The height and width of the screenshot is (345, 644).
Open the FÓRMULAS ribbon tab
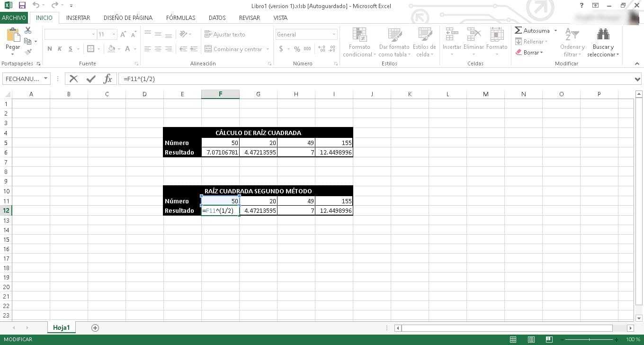point(180,18)
